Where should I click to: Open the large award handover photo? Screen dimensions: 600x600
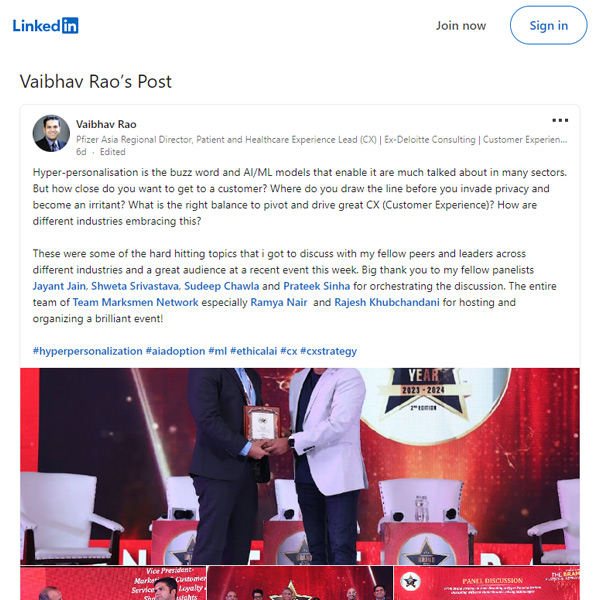(x=300, y=466)
